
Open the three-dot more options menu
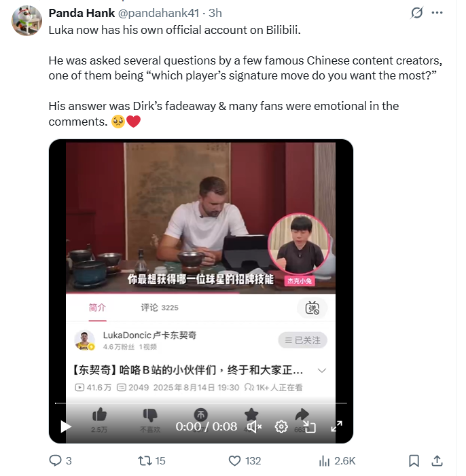437,13
